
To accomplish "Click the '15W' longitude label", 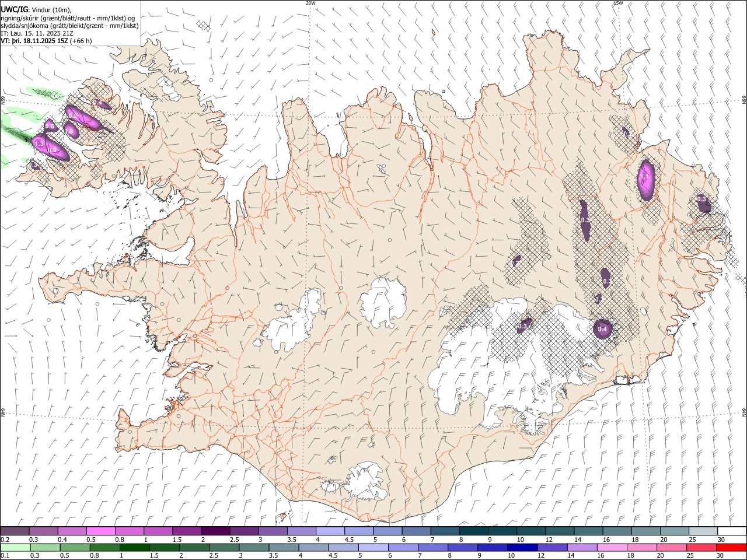I will (618, 3).
